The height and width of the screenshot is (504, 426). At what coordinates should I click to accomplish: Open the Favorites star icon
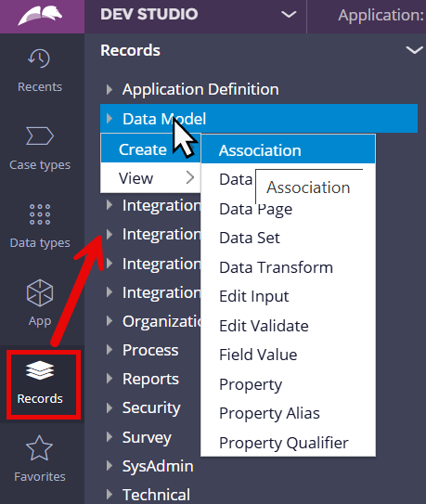point(39,448)
